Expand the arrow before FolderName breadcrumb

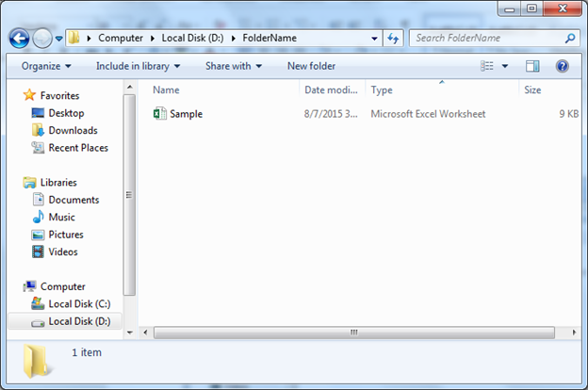point(234,39)
